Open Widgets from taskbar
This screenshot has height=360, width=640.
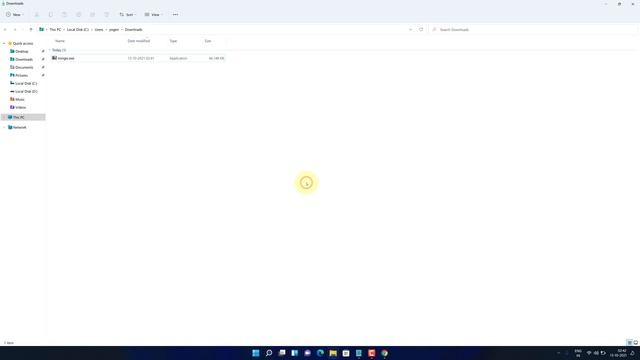click(295, 353)
